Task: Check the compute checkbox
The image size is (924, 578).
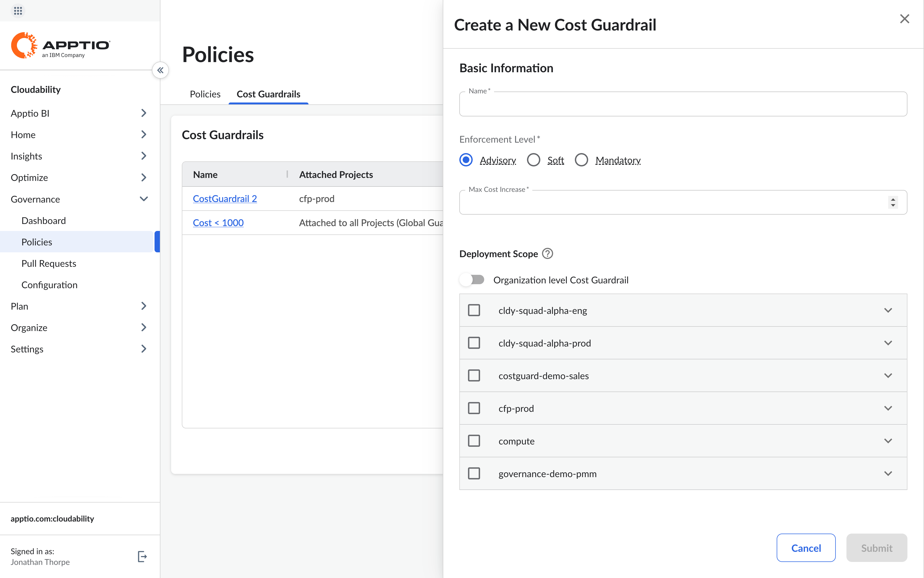Action: point(474,441)
